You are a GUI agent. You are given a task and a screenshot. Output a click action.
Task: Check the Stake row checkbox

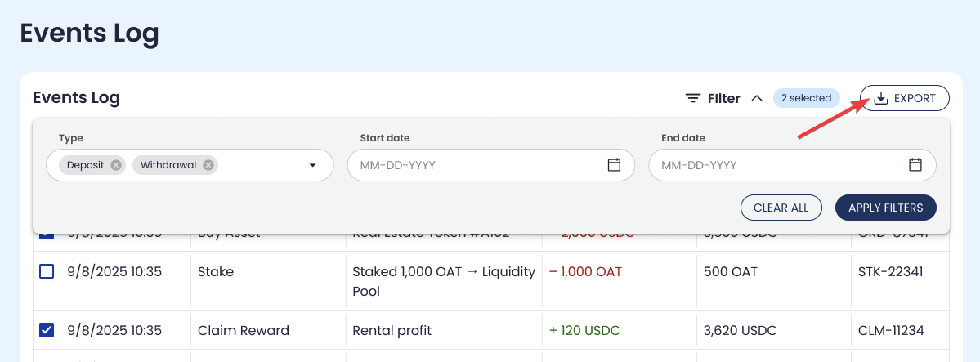[47, 271]
